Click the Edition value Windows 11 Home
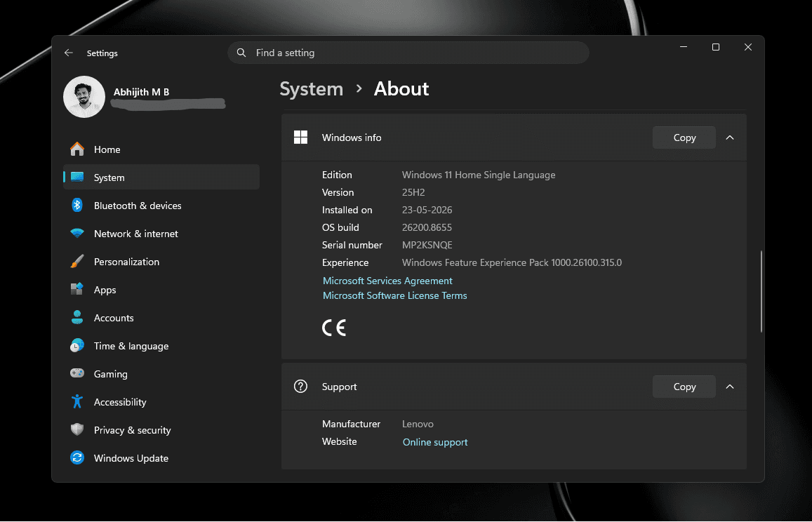The image size is (812, 522). coord(479,175)
